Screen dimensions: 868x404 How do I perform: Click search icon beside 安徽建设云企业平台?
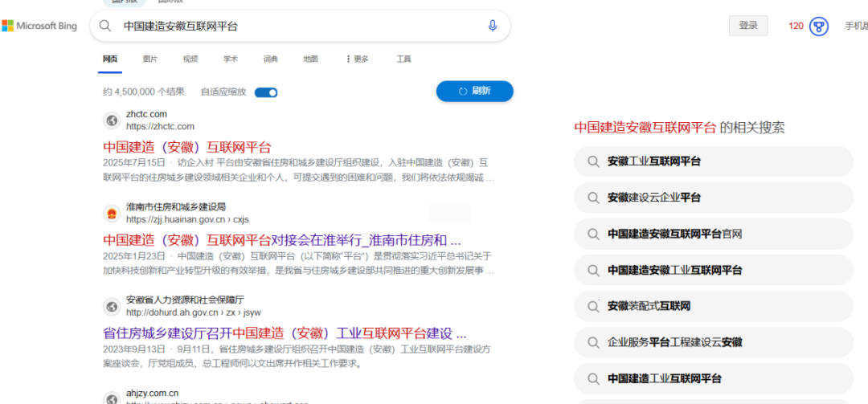pos(593,198)
